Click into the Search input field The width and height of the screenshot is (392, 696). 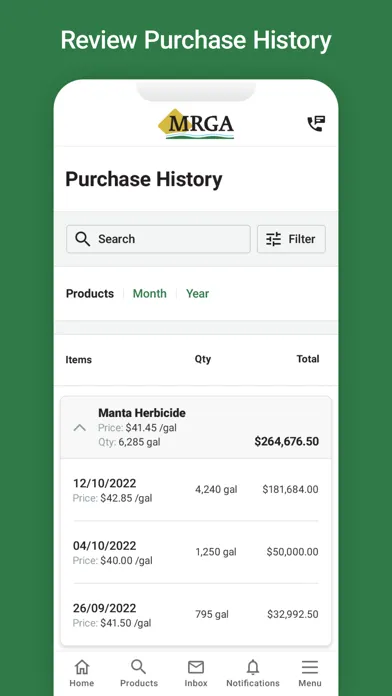coord(158,239)
